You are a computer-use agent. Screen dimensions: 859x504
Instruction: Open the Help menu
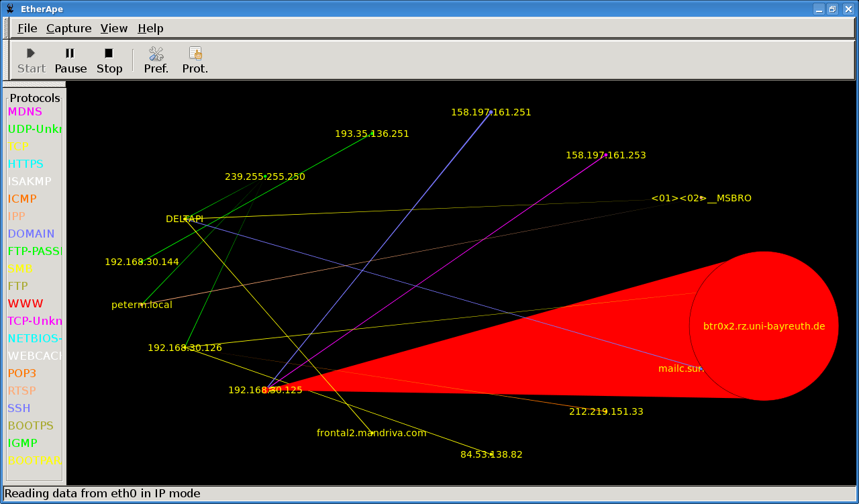pos(150,28)
